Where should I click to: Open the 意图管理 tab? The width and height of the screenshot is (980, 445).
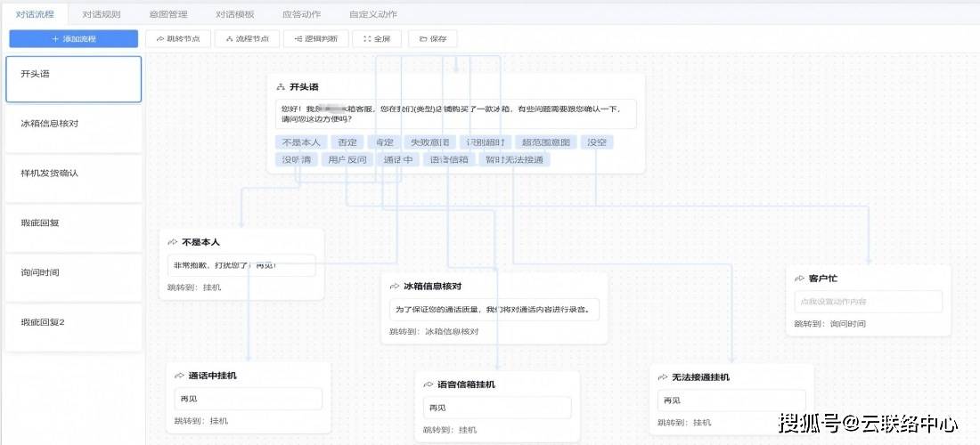point(167,14)
